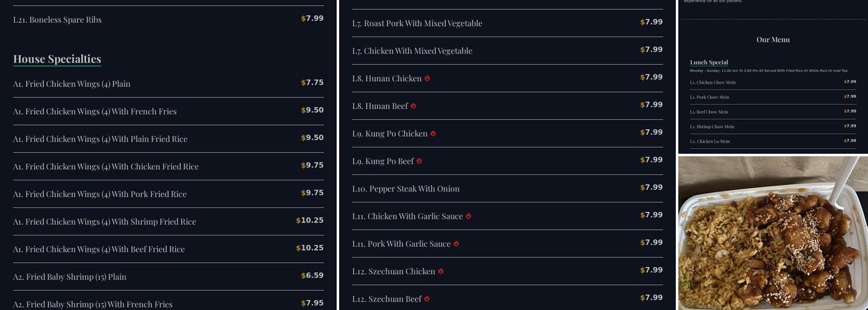The height and width of the screenshot is (310, 868).
Task: Click the spicy icon next to Hunan Beef
Action: tap(414, 106)
